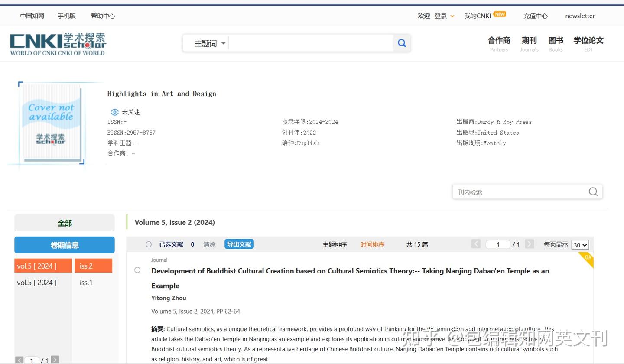Check the select-all circle in results header
The height and width of the screenshot is (364, 624).
[x=149, y=244]
